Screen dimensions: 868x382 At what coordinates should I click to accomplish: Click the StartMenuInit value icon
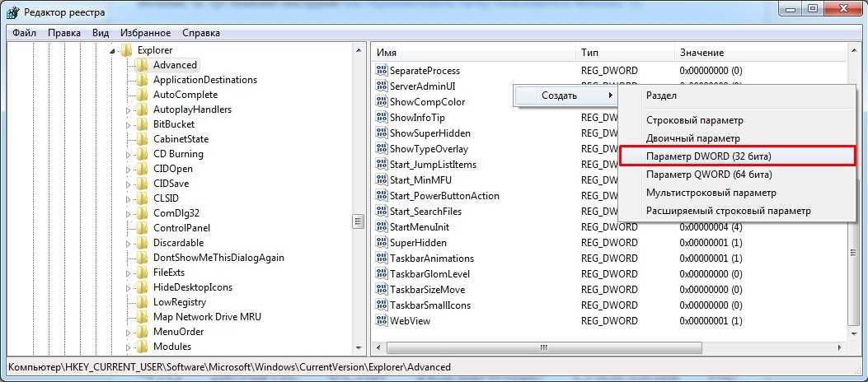(382, 226)
